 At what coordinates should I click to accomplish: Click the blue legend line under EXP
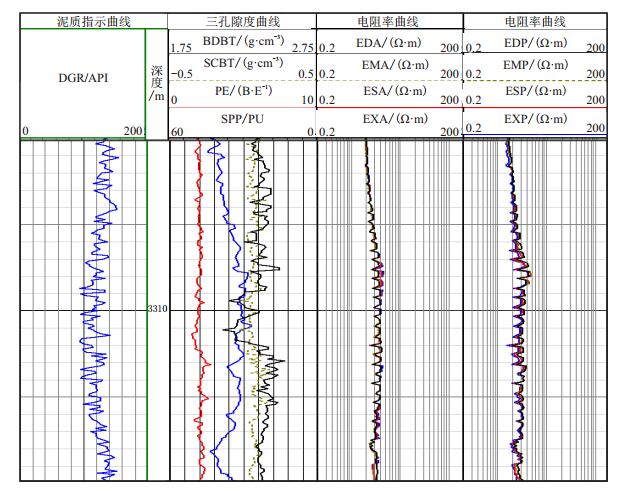tap(535, 135)
